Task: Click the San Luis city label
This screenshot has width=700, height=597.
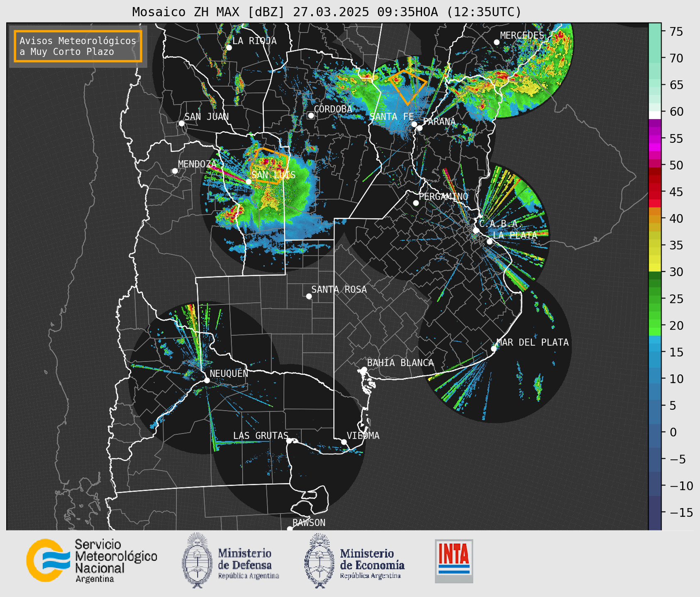Action: pos(273,175)
